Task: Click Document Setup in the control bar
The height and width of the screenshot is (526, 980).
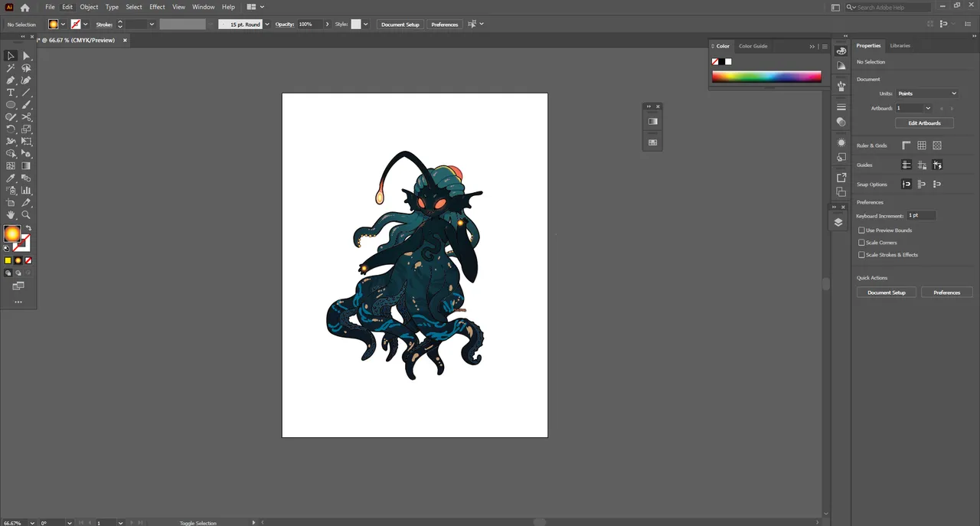Action: coord(400,25)
